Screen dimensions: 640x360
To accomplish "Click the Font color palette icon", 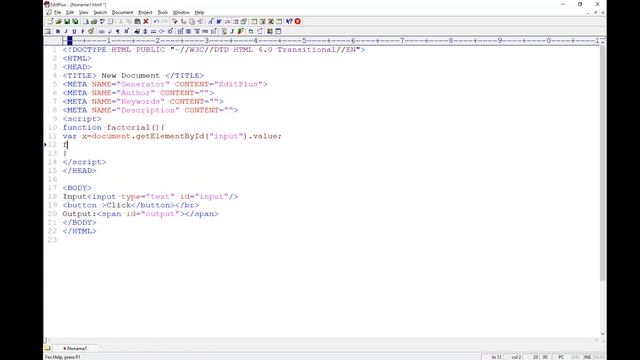I will (x=91, y=31).
